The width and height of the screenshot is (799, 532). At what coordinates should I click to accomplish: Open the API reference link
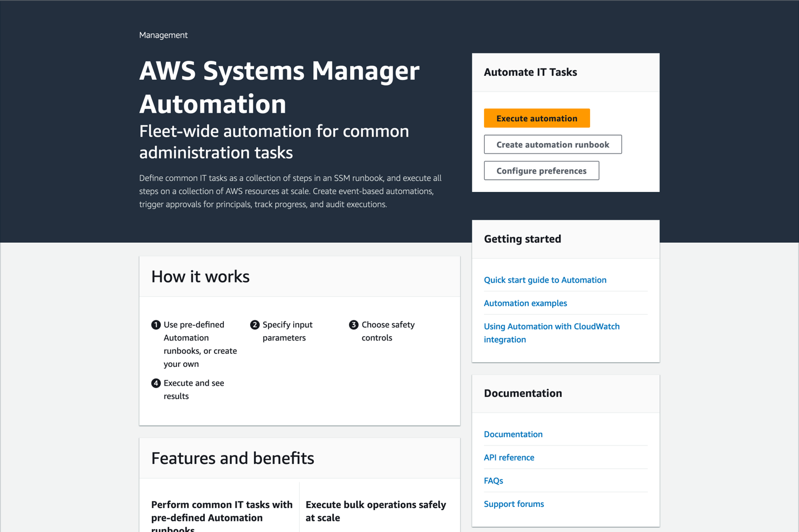(x=509, y=458)
